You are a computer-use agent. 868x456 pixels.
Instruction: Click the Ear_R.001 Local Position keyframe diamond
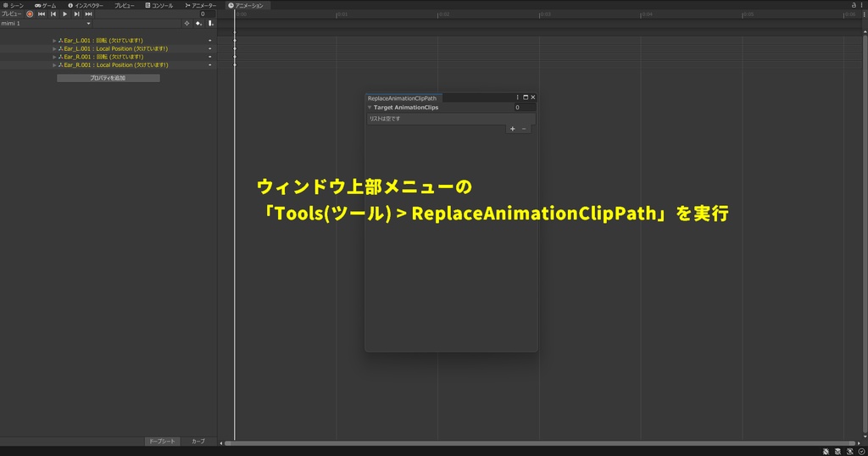(235, 64)
